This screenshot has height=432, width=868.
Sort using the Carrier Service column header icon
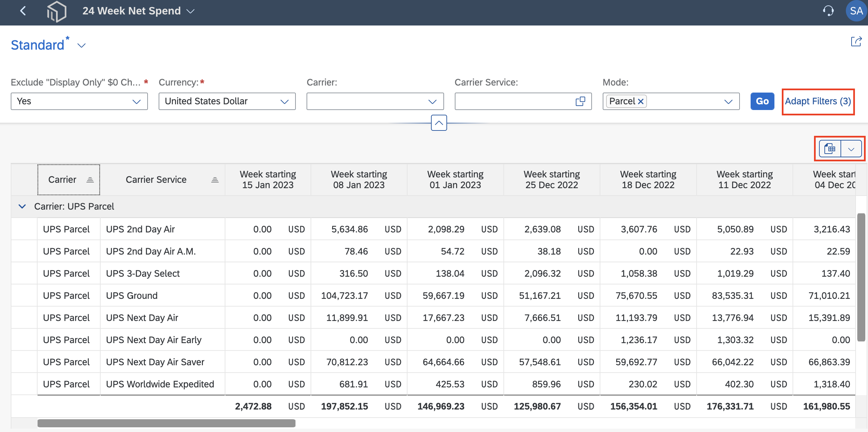click(215, 179)
